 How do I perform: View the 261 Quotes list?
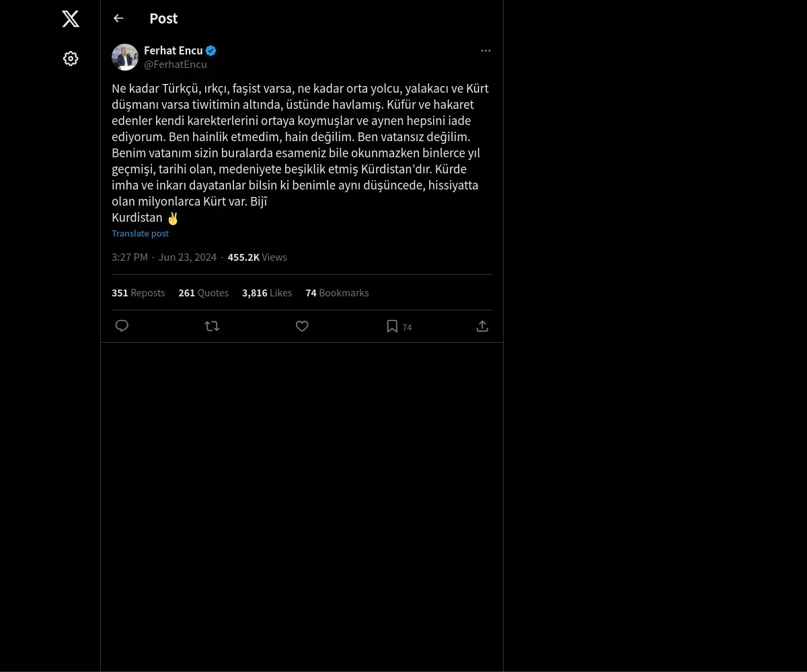click(x=203, y=293)
